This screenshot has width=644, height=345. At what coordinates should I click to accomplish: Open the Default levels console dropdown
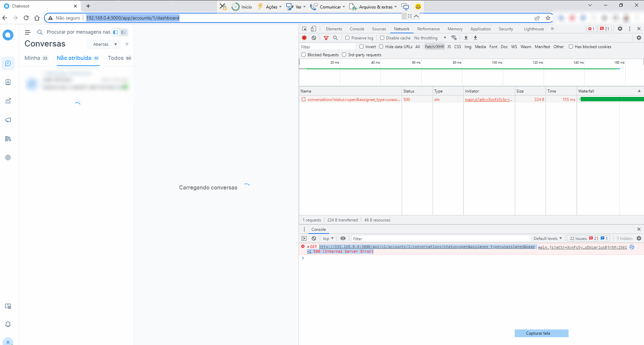point(547,238)
